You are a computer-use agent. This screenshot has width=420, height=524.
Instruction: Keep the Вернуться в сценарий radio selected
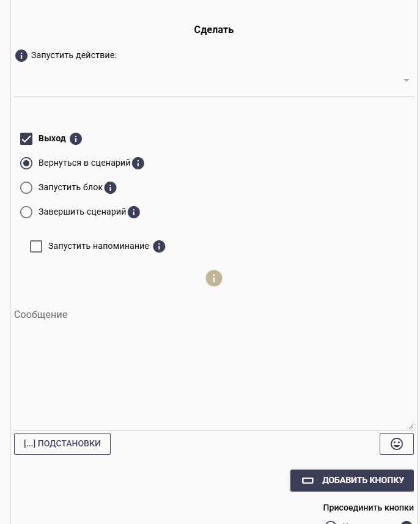26,163
